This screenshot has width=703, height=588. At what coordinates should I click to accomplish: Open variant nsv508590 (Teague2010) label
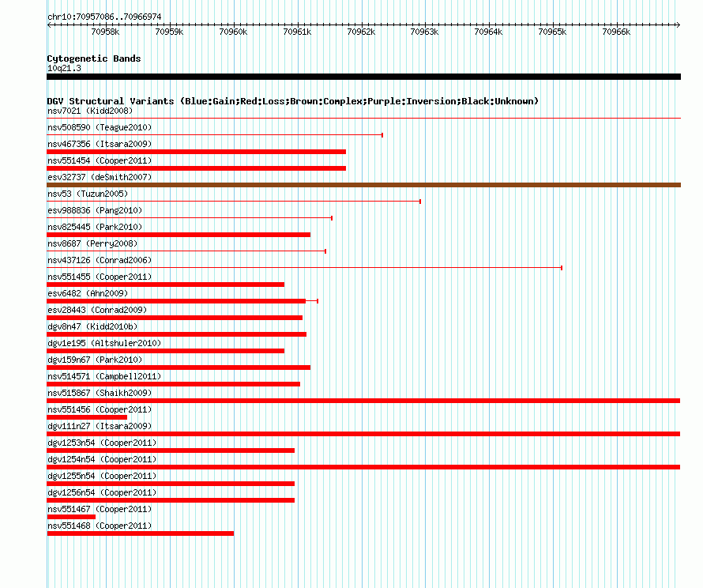pyautogui.click(x=100, y=127)
